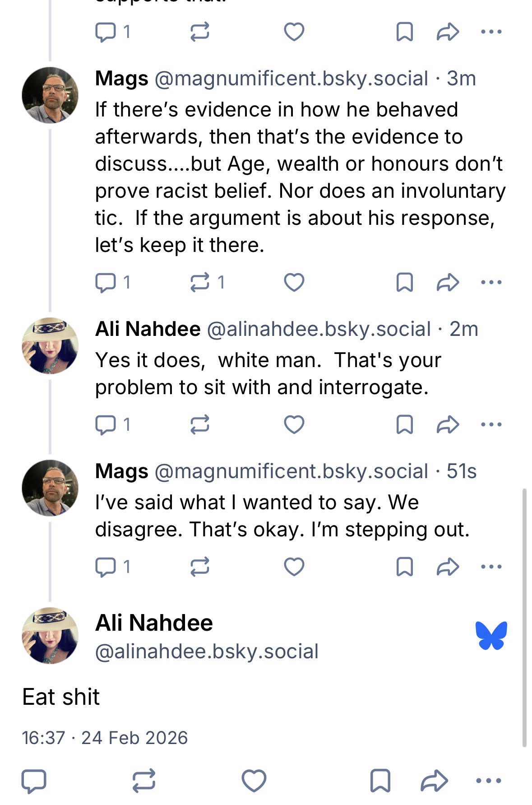
Task: View Mags' avatar on the 51s reply
Action: (50, 488)
